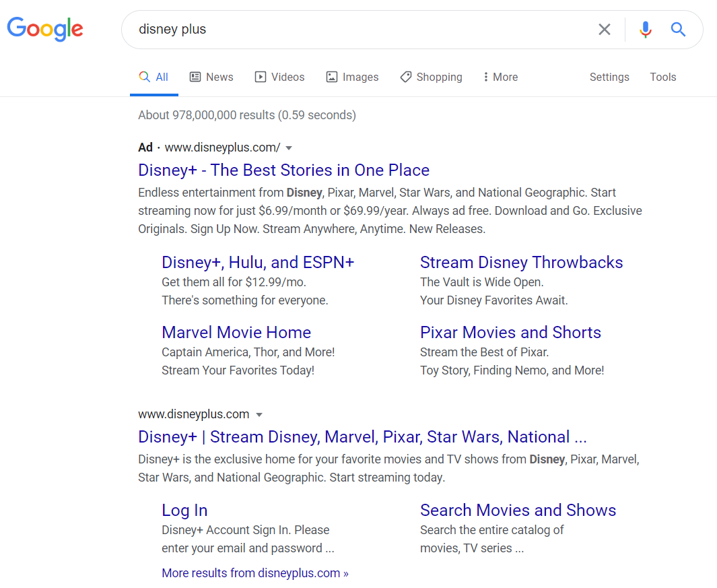
Task: Go to the Shopping tab
Action: [431, 77]
